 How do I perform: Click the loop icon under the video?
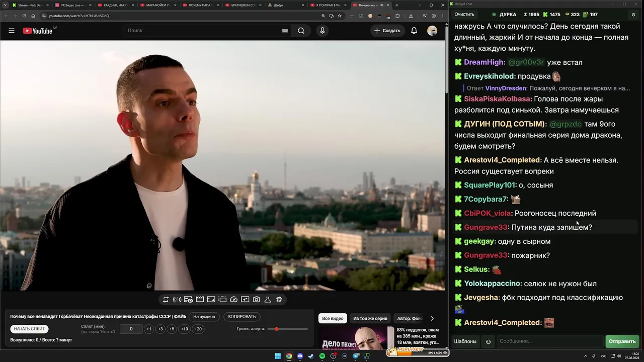tap(166, 300)
